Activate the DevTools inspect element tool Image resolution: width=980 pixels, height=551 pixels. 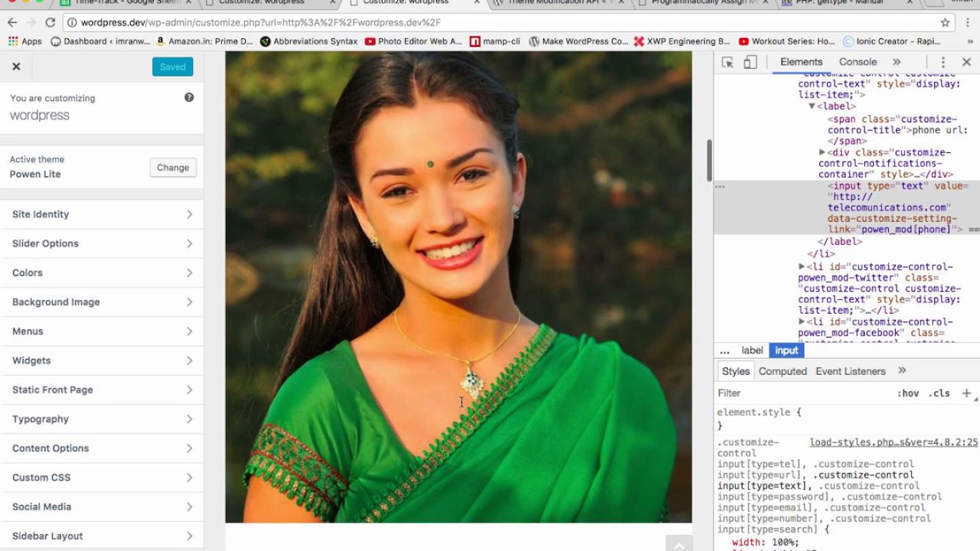(x=727, y=62)
